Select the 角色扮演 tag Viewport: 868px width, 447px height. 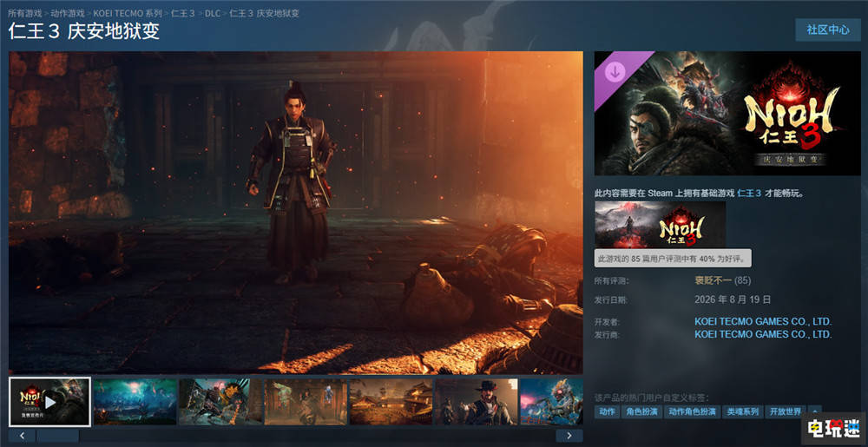(x=641, y=411)
